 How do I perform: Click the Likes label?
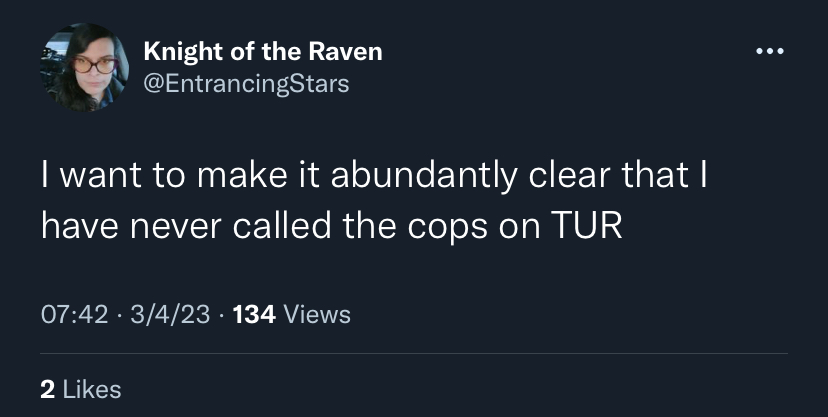(92, 390)
